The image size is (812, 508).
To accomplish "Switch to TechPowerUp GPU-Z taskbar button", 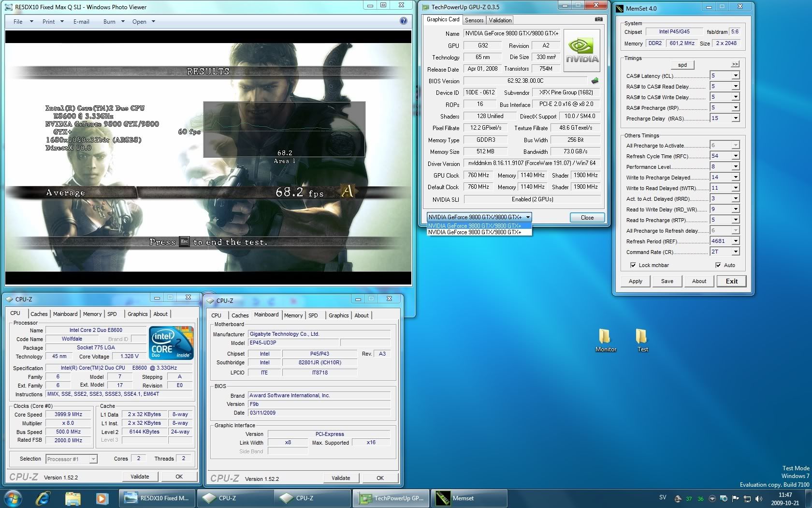I will tap(391, 498).
